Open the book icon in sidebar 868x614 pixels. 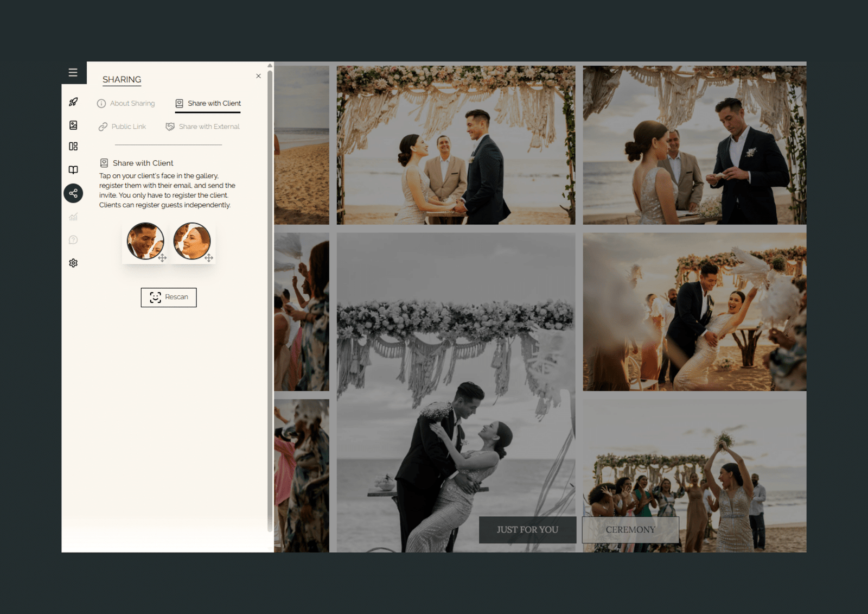pos(73,170)
